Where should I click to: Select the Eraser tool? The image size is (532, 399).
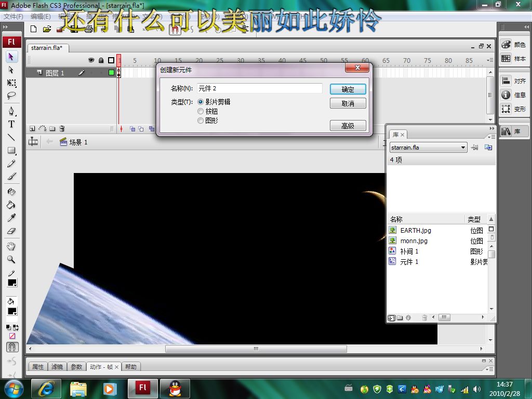click(11, 231)
